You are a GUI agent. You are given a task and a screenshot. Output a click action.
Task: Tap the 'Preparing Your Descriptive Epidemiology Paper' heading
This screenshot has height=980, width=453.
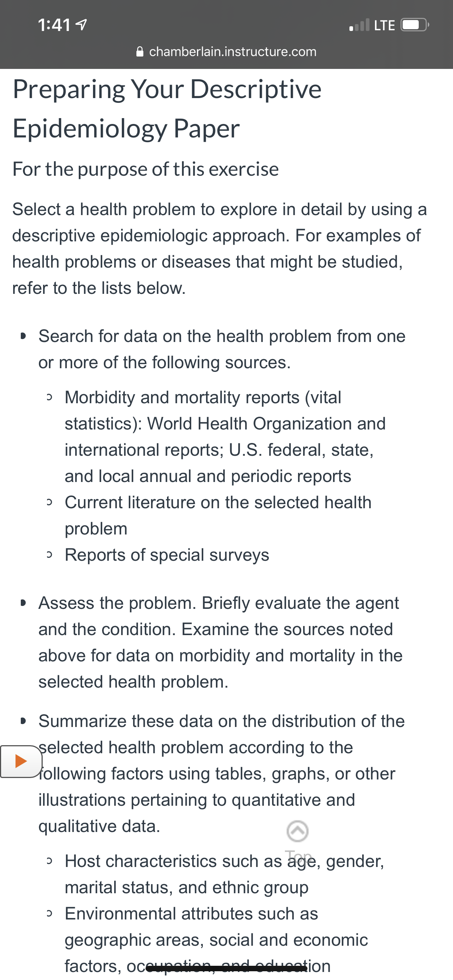pyautogui.click(x=167, y=109)
